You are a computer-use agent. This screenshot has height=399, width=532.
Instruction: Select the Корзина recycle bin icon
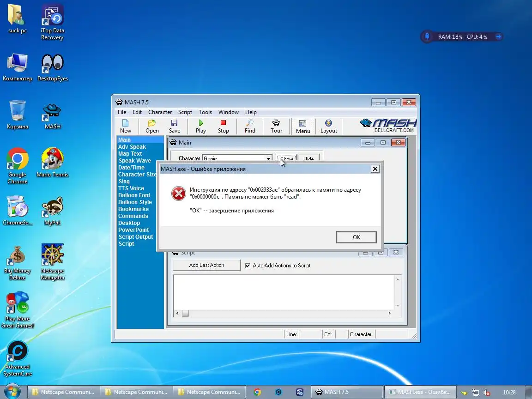(x=17, y=115)
